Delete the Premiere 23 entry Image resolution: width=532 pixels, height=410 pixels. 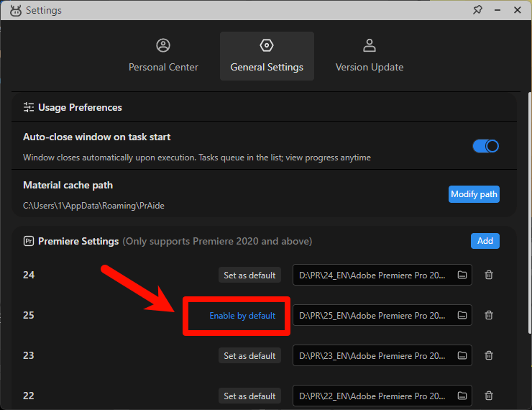(489, 355)
